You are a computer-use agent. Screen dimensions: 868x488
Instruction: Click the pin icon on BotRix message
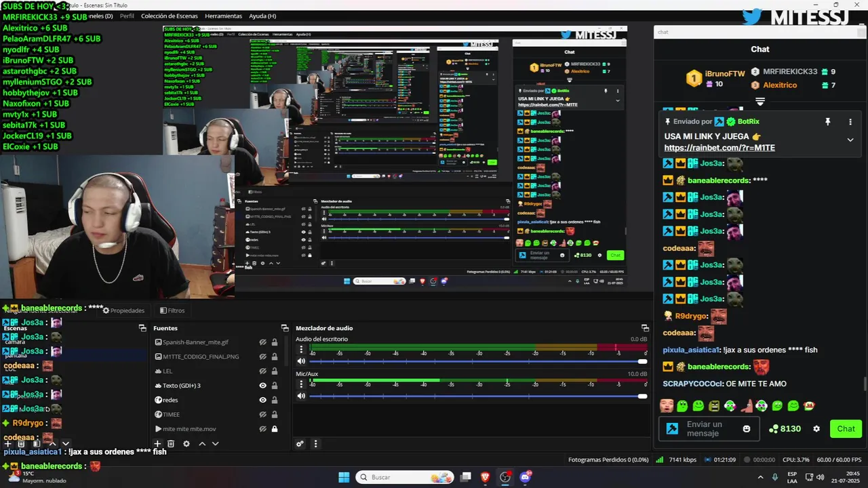[x=827, y=122]
